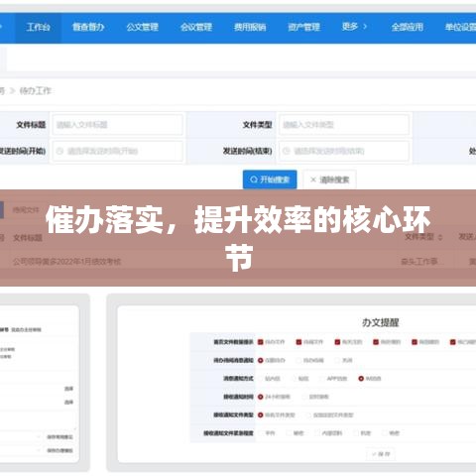Select the selected last radio in 消息通知方式 row
The width and height of the screenshot is (476, 476).
pos(361,379)
